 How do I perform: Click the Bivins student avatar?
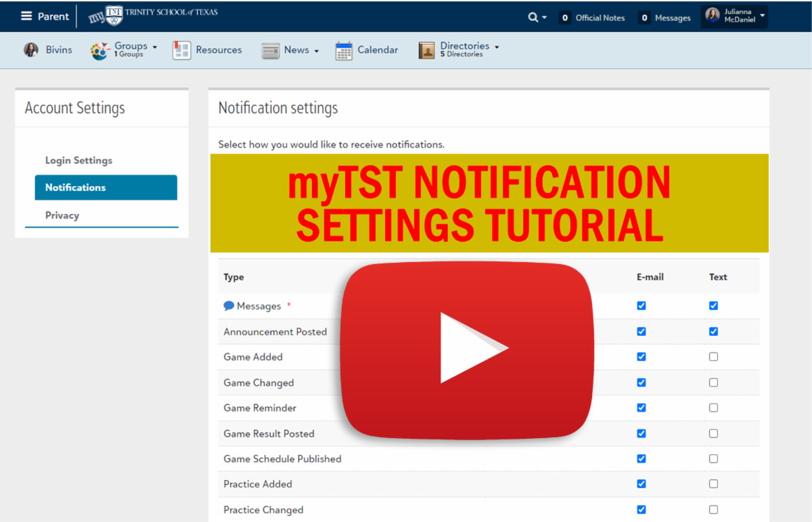31,50
